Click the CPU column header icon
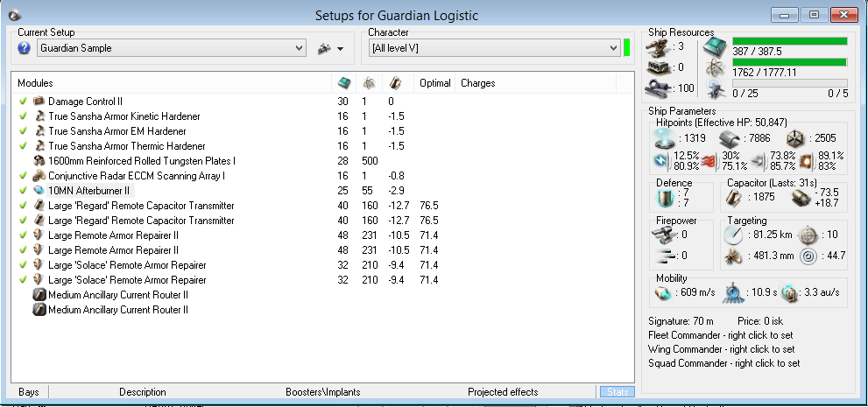This screenshot has height=407, width=868. [x=343, y=83]
